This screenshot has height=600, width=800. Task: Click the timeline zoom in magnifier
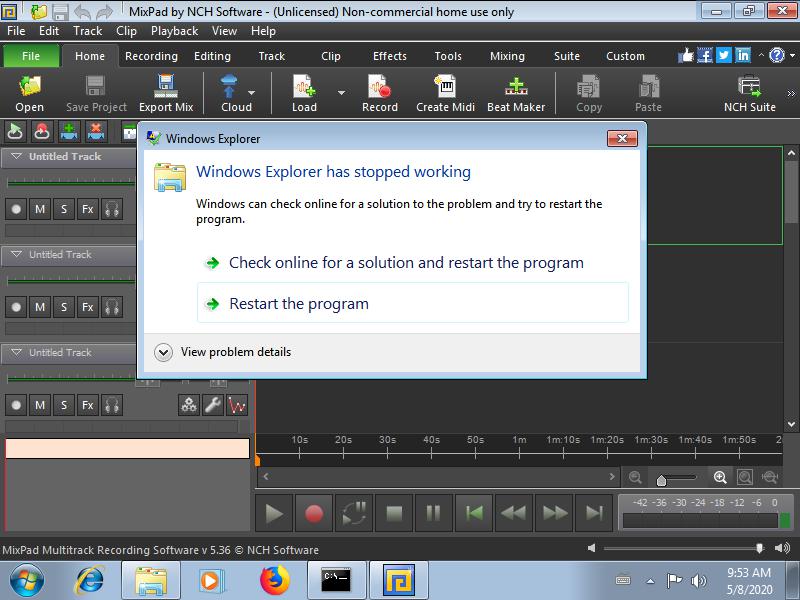point(720,477)
